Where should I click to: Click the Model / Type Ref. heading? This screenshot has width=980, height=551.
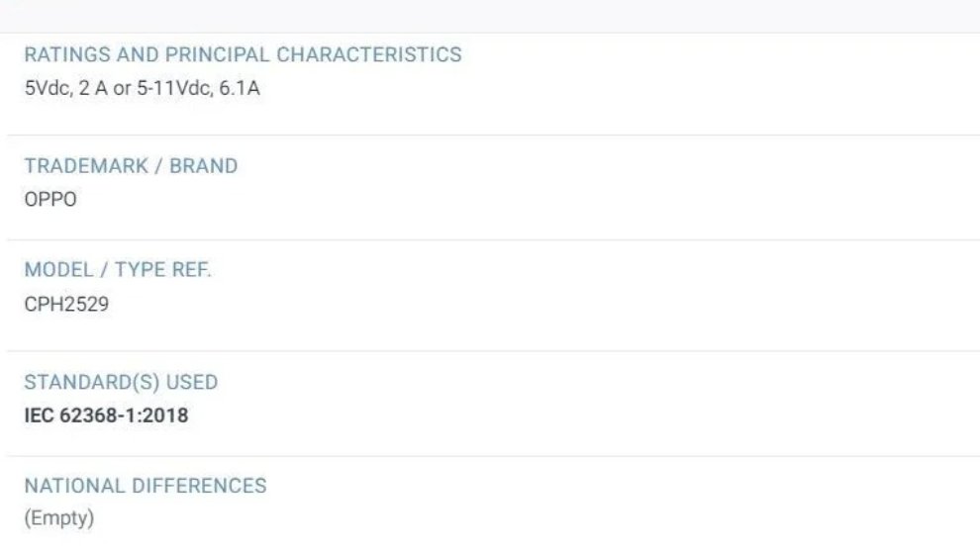point(118,271)
